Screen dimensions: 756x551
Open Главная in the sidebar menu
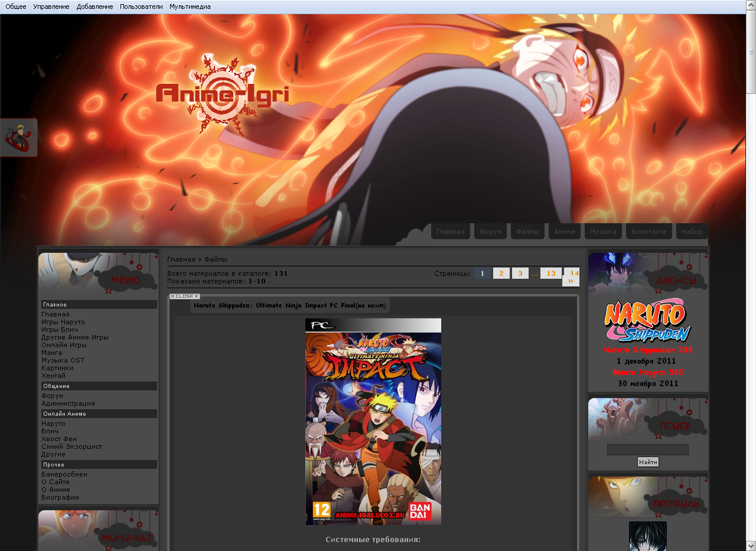tap(56, 314)
